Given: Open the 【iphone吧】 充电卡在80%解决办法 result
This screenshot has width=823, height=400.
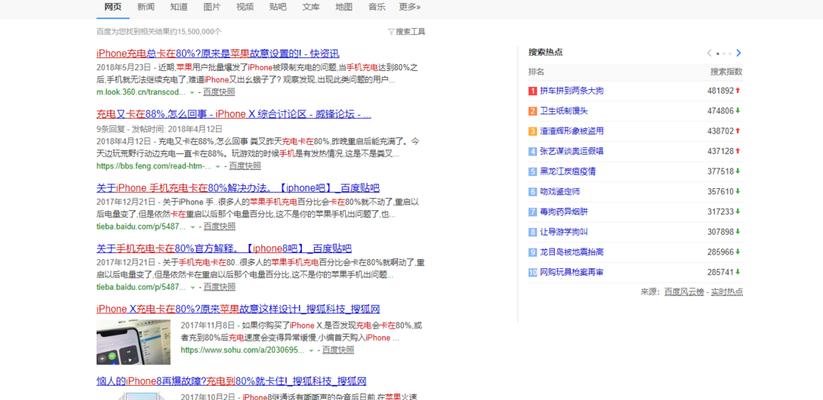Looking at the screenshot, I should (x=238, y=188).
